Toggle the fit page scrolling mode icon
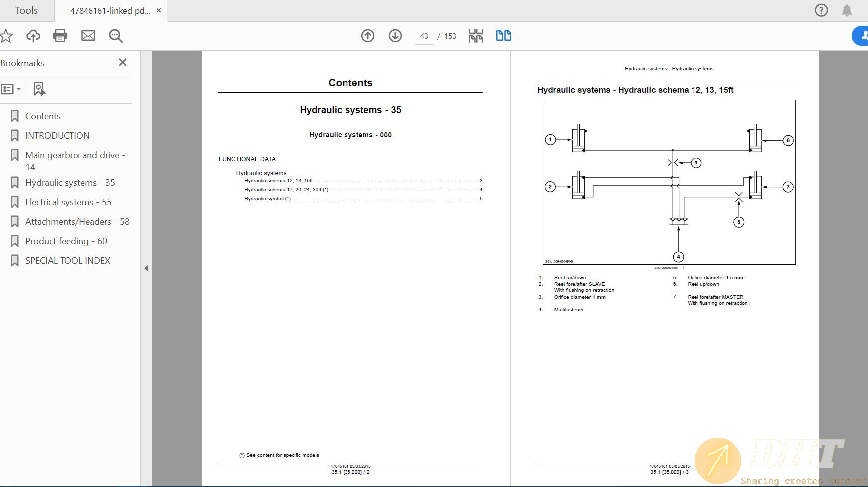The height and width of the screenshot is (487, 868). tap(476, 36)
